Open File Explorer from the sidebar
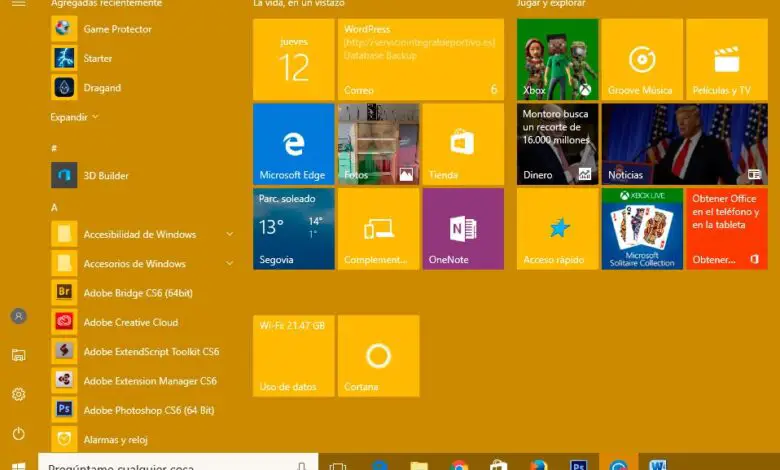This screenshot has width=780, height=470. point(18,355)
